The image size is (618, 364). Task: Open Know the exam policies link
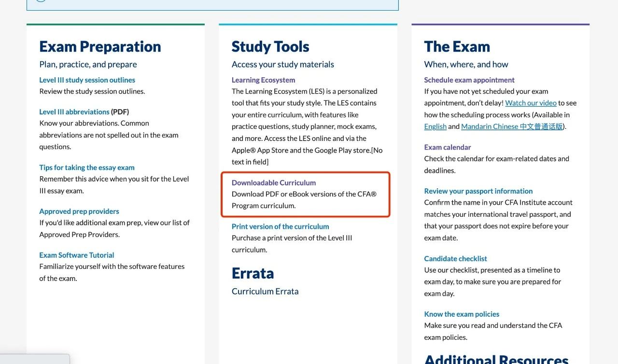[x=462, y=314]
